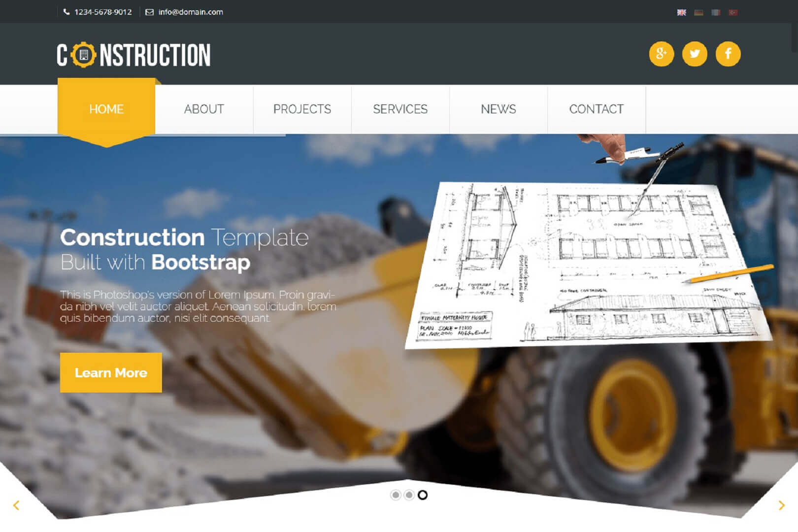Click the Lorem Ipsum description paragraph
This screenshot has width=798, height=532.
[198, 306]
